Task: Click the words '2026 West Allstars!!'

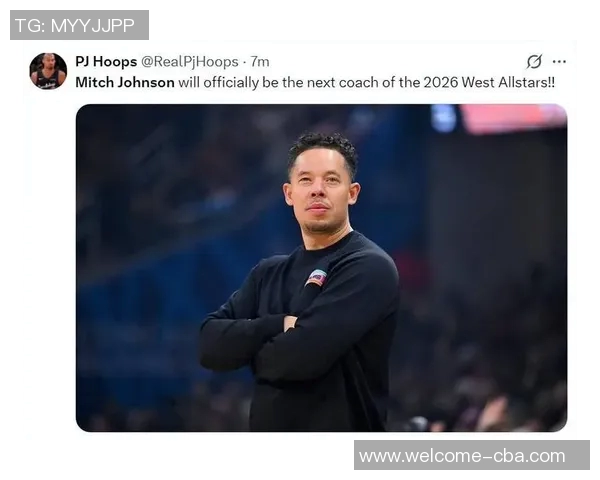Action: [489, 82]
